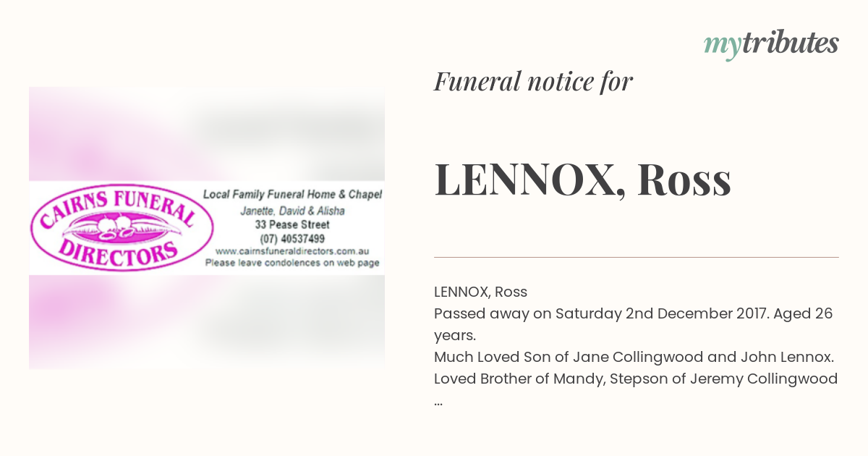
Task: Click the LENNOX, Ross heading
Action: click(582, 181)
